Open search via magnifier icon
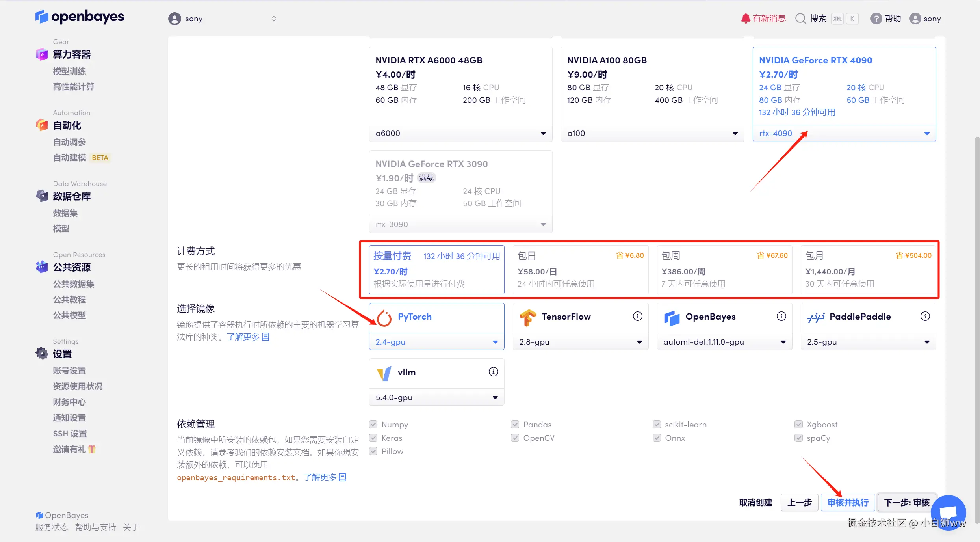The height and width of the screenshot is (542, 980). 800,19
